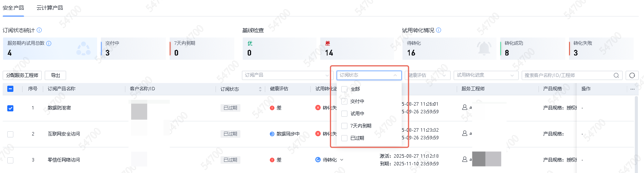The image size is (644, 173).
Task: Click the 分配服务工程师 button
Action: point(22,75)
